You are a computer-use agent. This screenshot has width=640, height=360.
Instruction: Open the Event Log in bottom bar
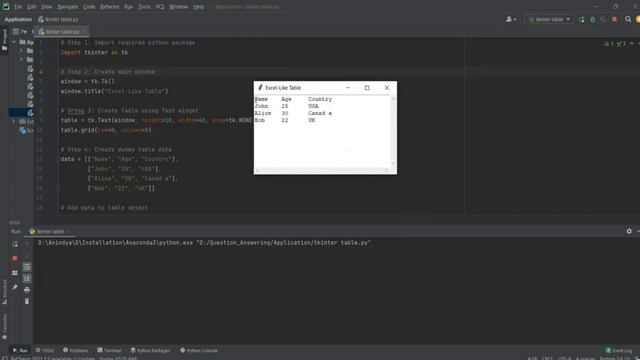point(619,350)
